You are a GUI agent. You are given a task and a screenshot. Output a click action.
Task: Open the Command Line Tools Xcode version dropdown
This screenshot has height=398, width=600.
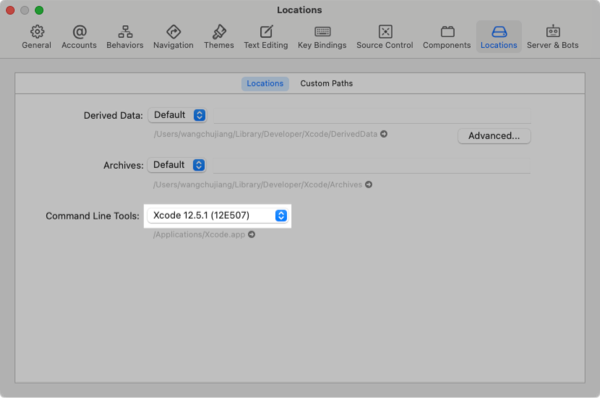point(217,215)
